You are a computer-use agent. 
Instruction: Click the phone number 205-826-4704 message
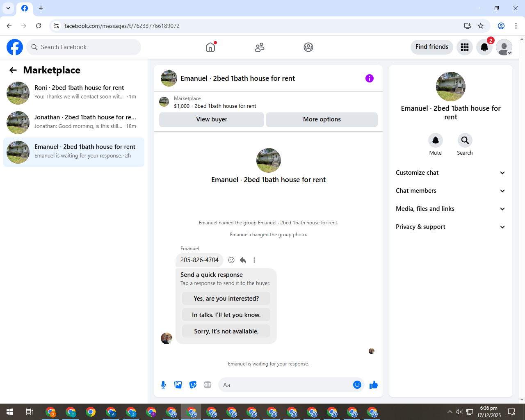[199, 260]
